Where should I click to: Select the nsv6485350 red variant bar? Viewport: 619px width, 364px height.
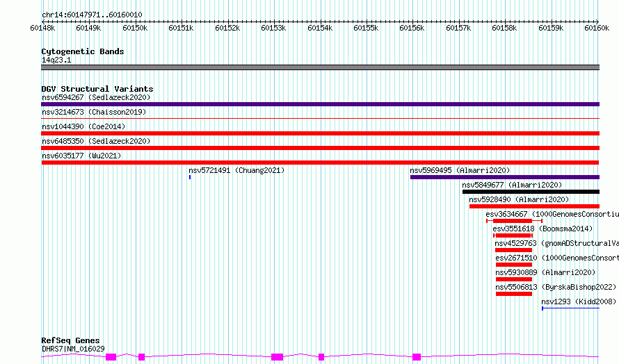coord(320,148)
